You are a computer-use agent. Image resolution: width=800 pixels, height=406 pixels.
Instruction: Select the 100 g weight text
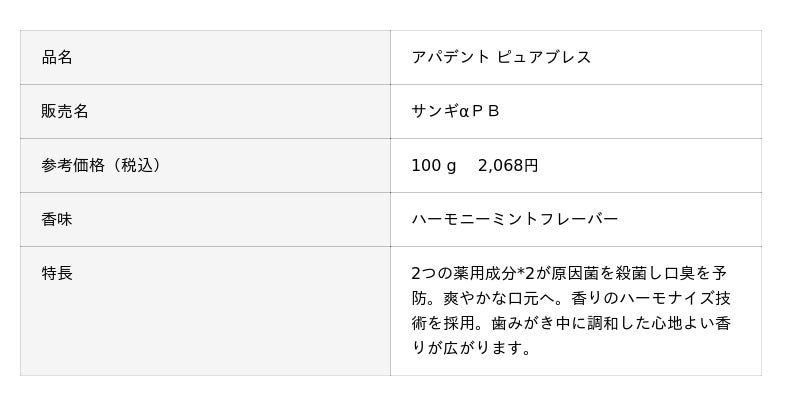click(x=433, y=165)
